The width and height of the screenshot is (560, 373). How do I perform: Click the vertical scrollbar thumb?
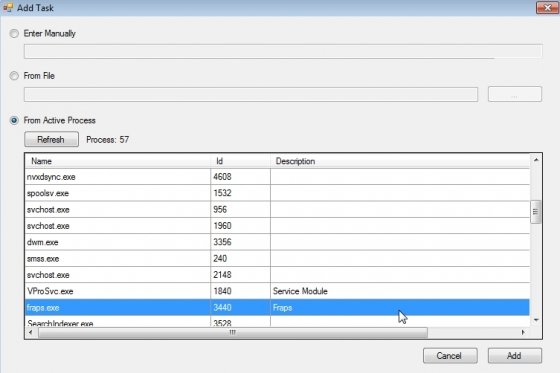click(x=536, y=212)
